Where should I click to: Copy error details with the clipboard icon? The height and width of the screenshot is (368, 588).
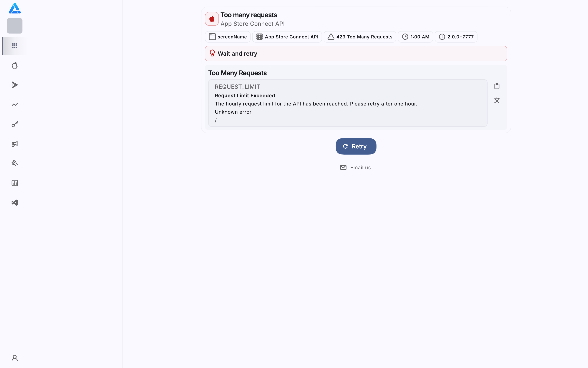click(497, 86)
